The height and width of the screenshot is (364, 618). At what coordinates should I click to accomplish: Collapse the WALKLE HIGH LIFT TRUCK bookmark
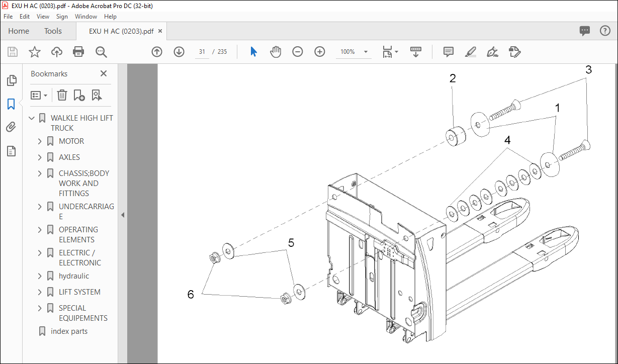pos(32,118)
